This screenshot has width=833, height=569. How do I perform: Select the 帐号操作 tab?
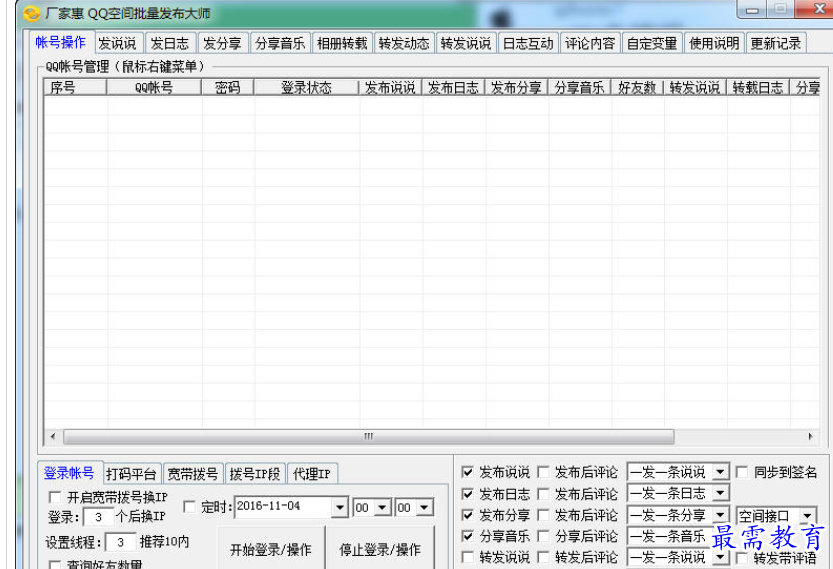[60, 42]
